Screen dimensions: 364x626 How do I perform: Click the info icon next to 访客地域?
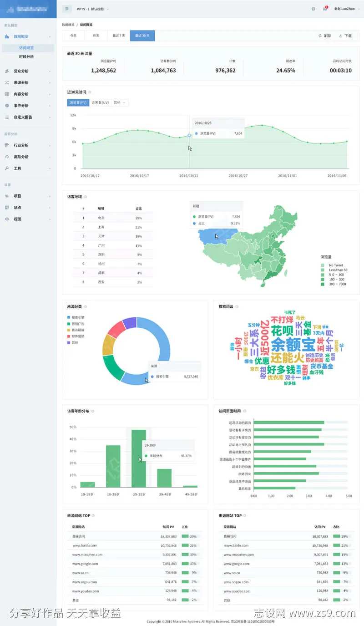(86, 197)
